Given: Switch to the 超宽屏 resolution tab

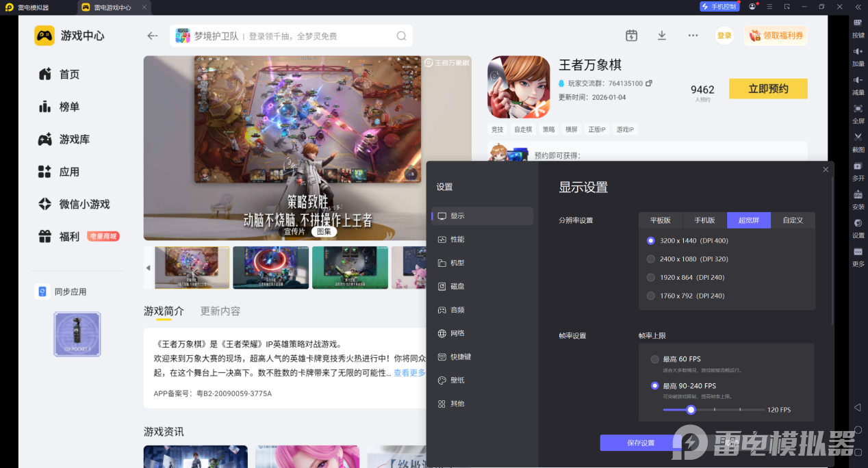Looking at the screenshot, I should click(749, 220).
